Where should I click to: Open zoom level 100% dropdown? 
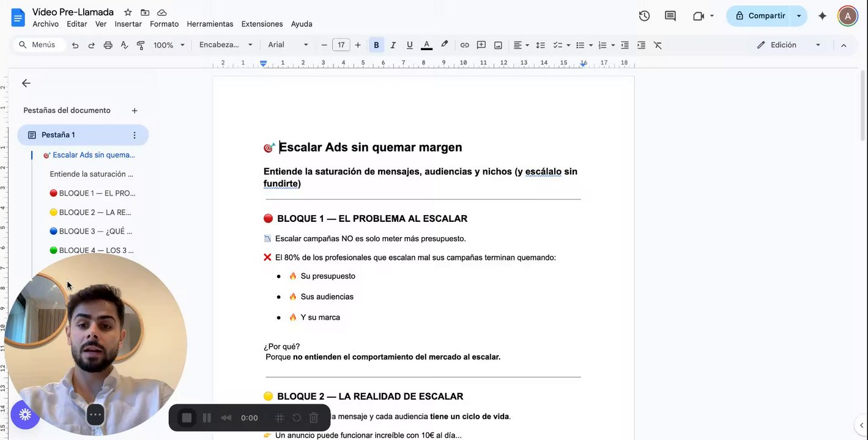point(169,45)
